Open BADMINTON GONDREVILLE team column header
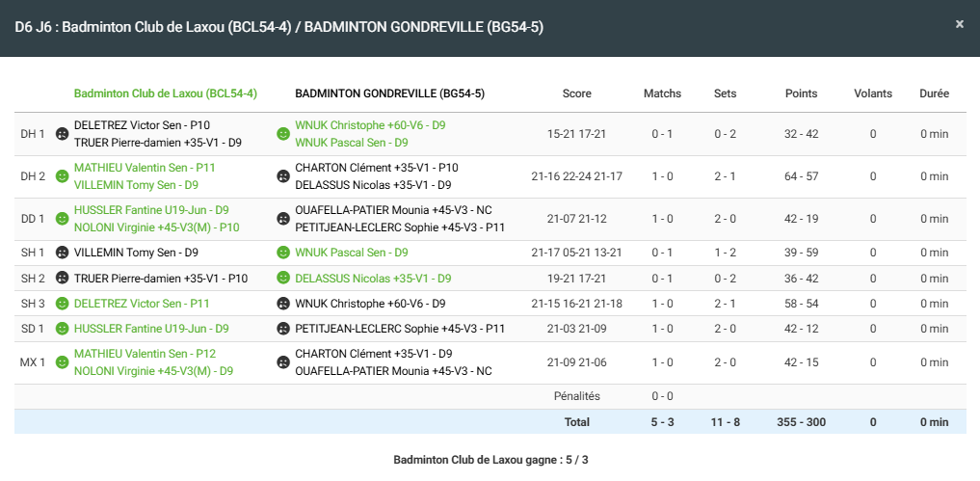 [x=389, y=94]
